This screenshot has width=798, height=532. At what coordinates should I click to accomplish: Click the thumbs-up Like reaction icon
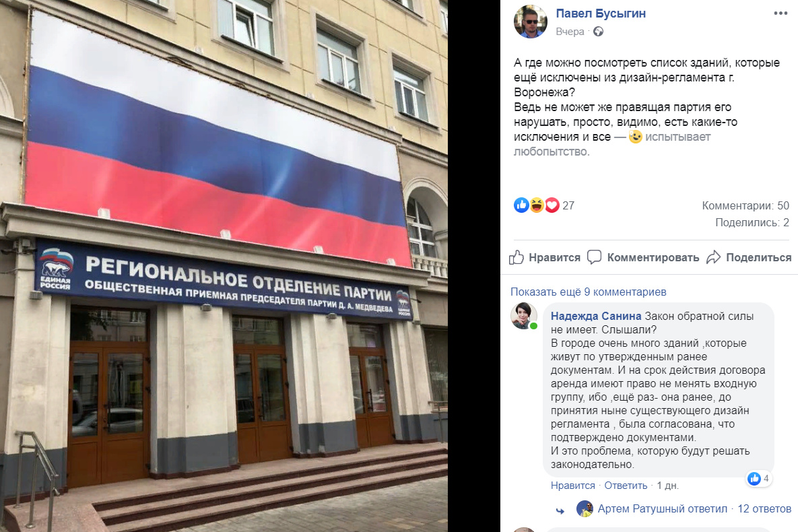[x=521, y=205]
